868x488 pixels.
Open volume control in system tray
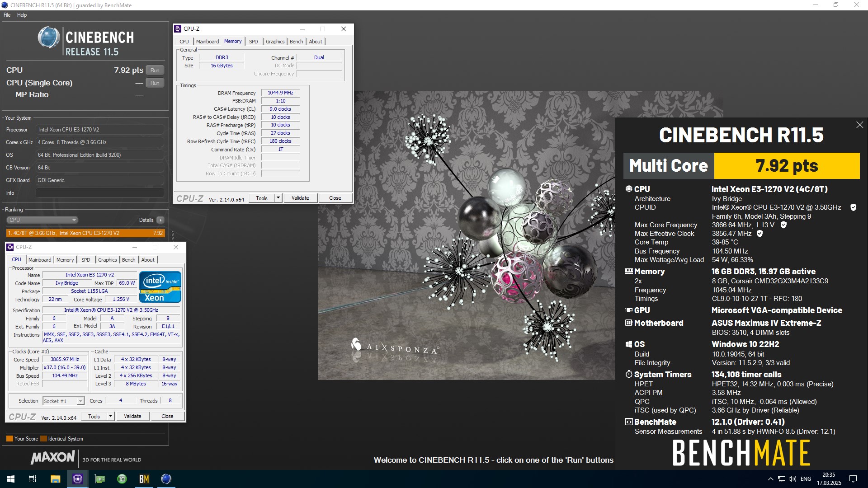coord(793,479)
